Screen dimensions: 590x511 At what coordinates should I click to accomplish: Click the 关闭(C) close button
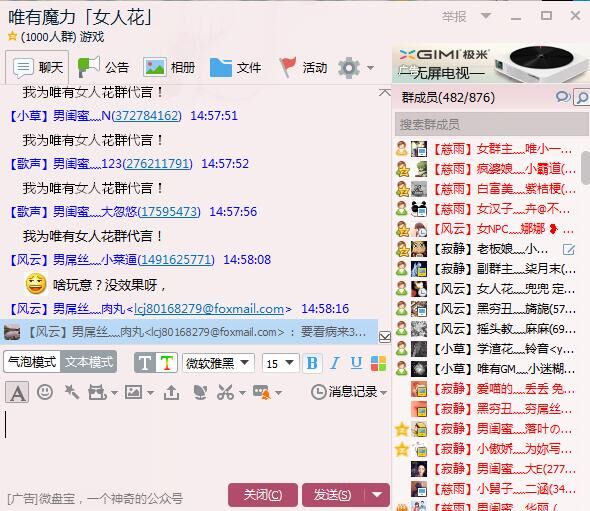[x=263, y=495]
